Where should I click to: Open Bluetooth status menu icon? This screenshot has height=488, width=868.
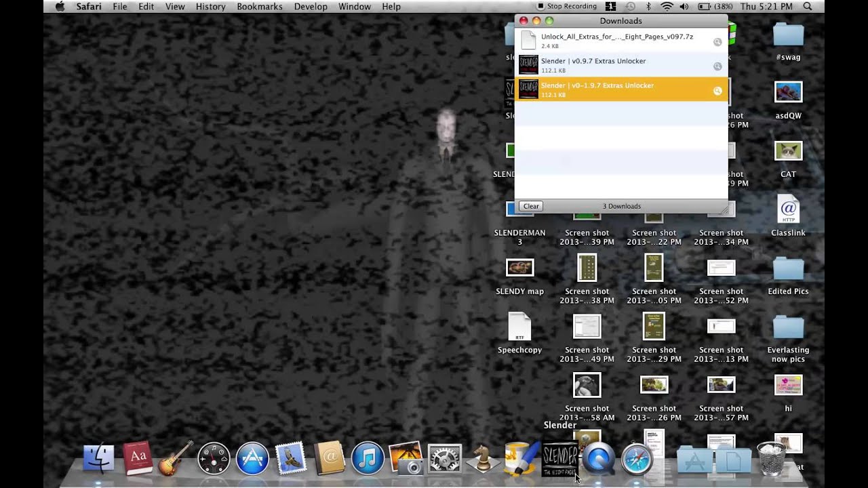[648, 6]
